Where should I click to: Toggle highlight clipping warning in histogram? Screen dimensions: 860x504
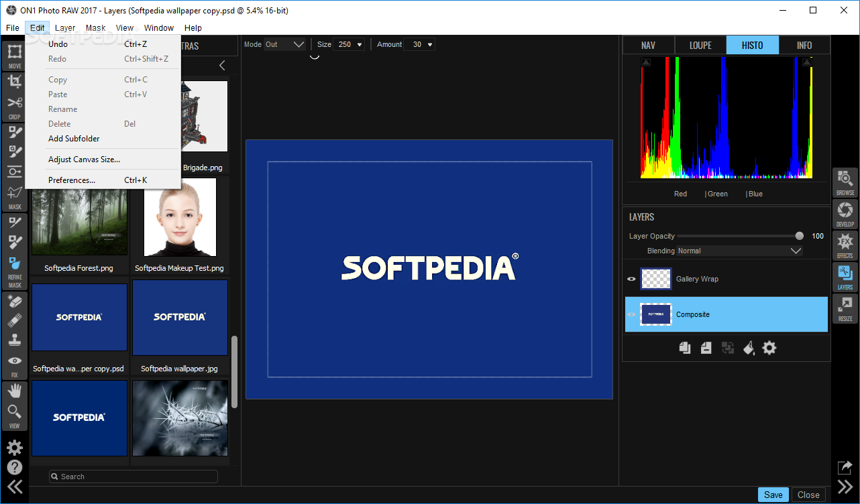(x=808, y=62)
